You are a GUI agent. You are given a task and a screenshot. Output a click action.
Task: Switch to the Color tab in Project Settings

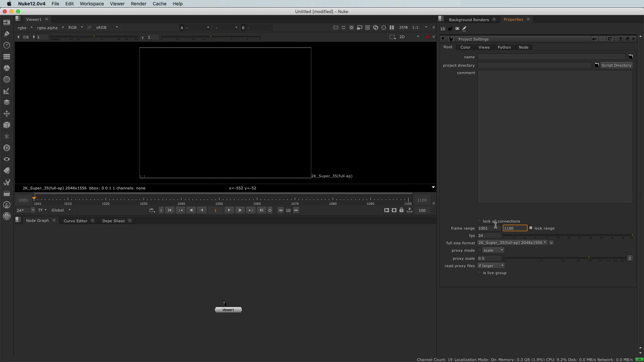point(465,47)
